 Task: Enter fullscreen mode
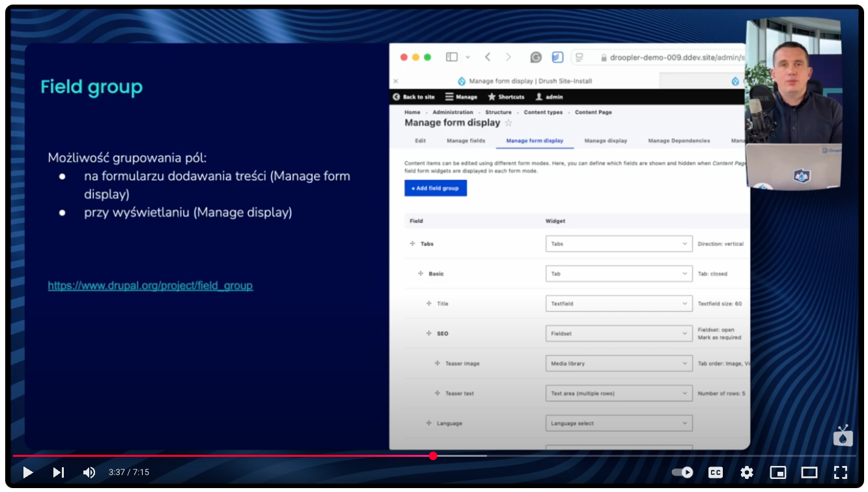841,472
